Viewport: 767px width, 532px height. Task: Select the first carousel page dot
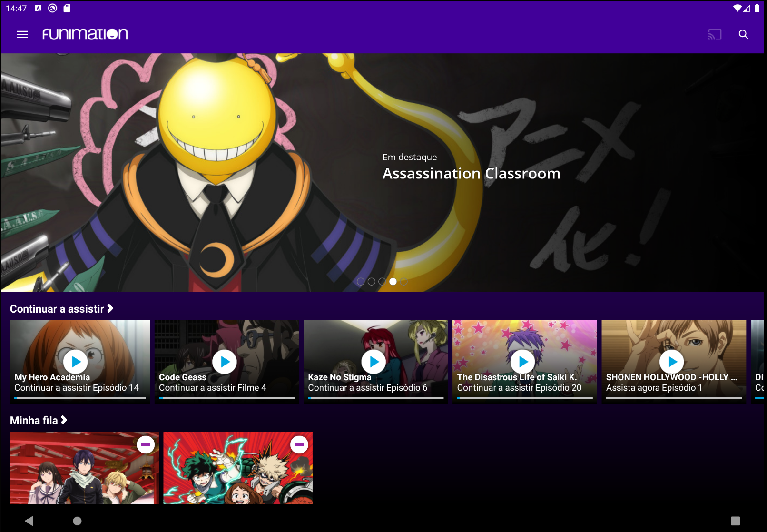click(361, 282)
